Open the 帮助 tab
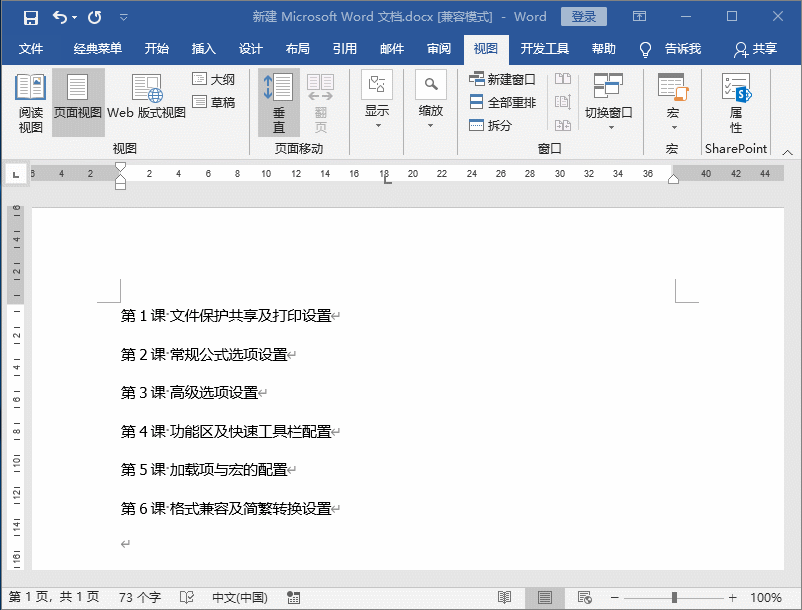802x610 pixels. tap(604, 49)
